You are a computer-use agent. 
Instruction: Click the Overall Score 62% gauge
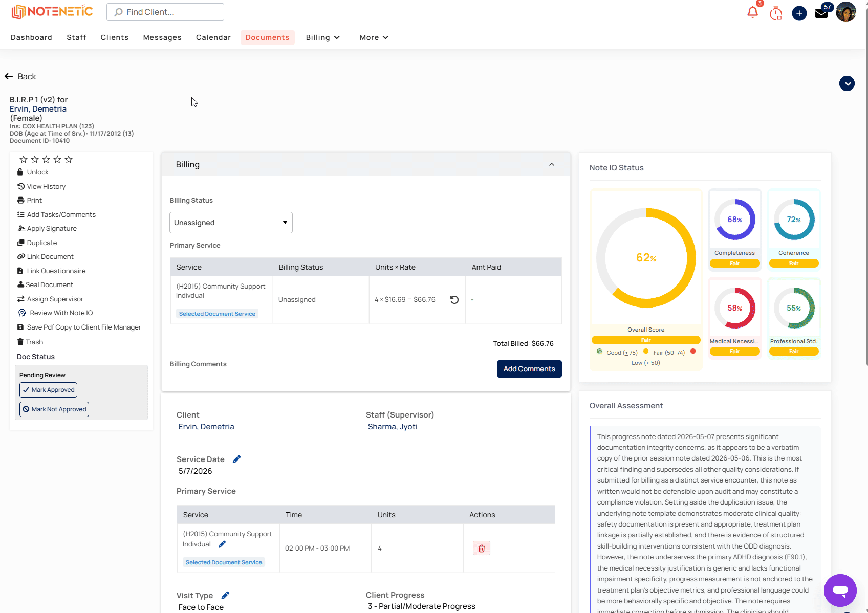click(x=646, y=258)
